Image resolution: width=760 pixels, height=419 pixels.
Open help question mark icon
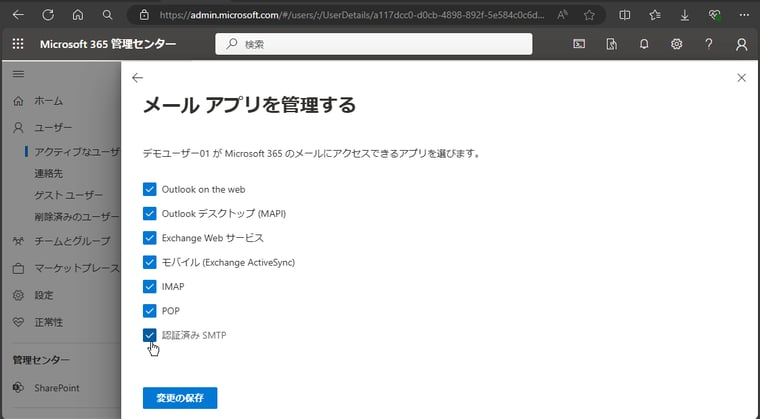click(709, 44)
